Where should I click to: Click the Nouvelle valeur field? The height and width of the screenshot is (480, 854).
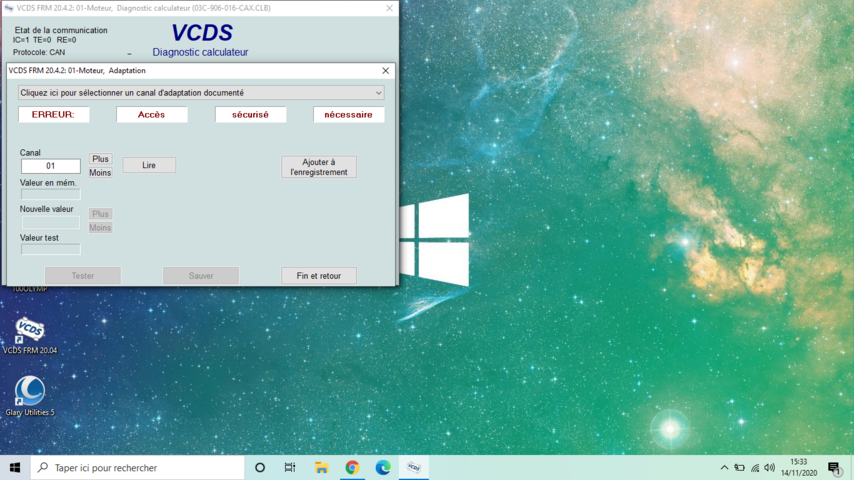click(x=51, y=222)
